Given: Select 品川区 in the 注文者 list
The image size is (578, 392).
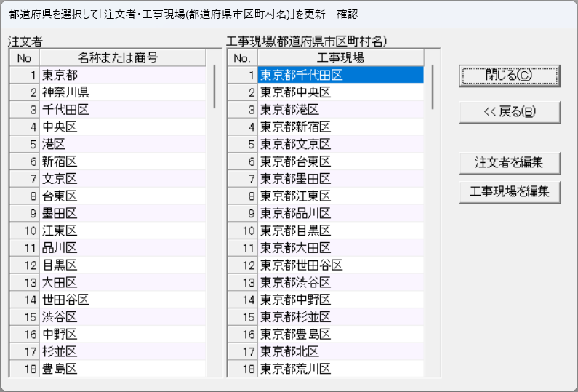Looking at the screenshot, I should (122, 249).
